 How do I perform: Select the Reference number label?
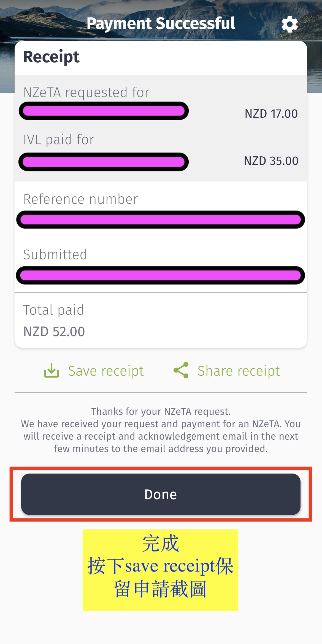pos(80,199)
